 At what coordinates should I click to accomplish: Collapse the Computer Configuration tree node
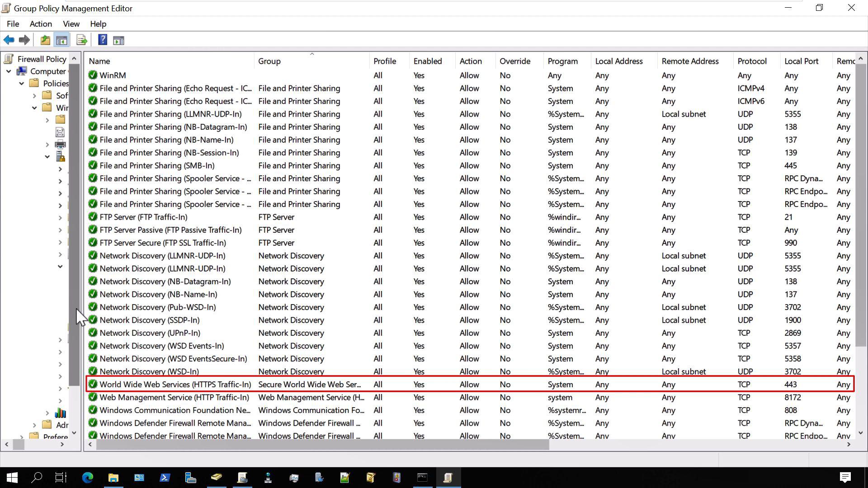click(x=9, y=71)
